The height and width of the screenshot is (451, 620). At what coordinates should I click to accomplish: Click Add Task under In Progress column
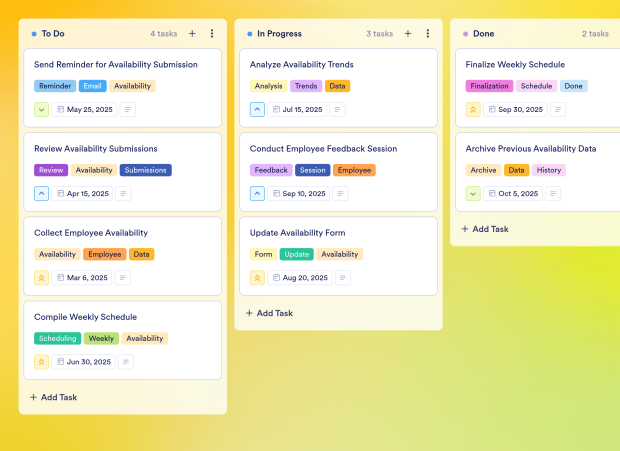(x=269, y=313)
